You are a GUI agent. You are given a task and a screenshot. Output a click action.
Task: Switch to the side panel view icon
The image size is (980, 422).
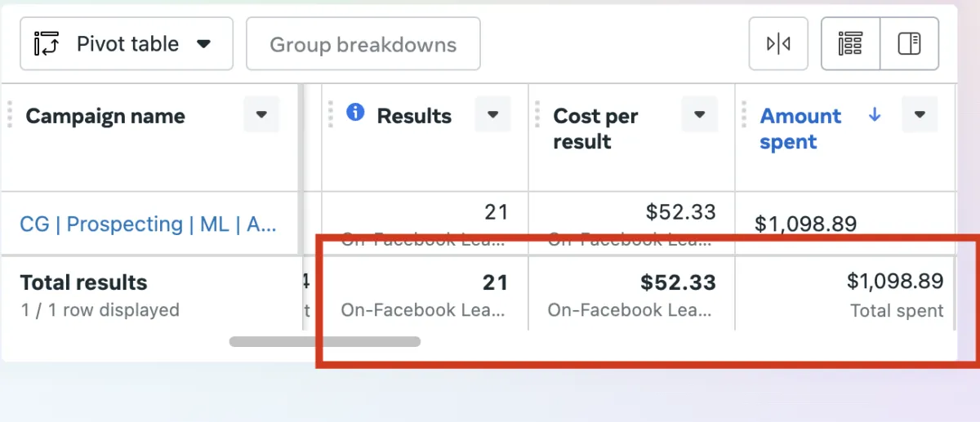click(x=909, y=44)
